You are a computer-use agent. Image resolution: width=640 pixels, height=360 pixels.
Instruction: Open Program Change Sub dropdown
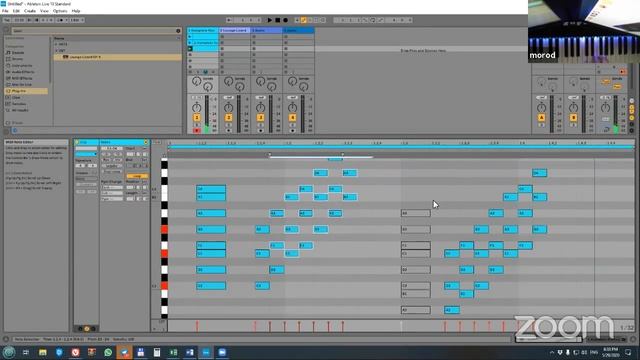coord(112,193)
